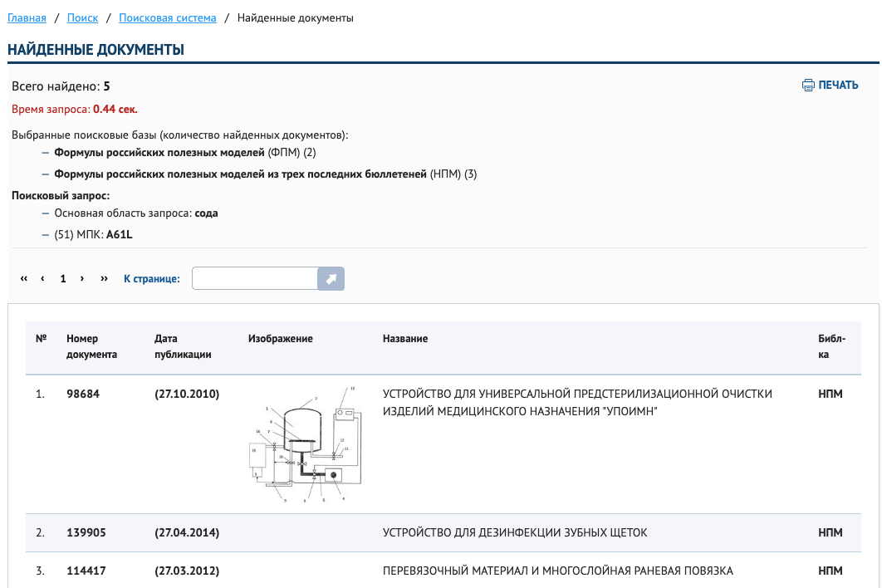The image size is (882, 588).
Task: Open the Поиск breadcrumb link
Action: [82, 17]
